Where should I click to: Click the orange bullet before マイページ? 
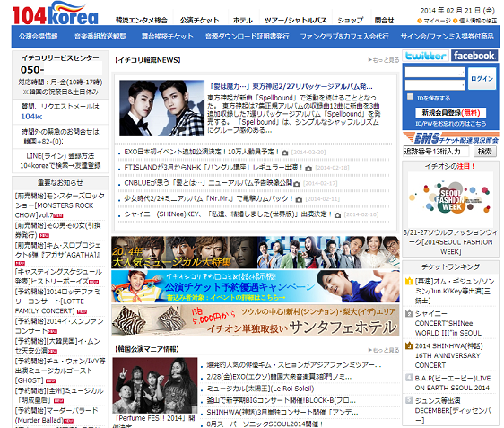[x=419, y=21]
